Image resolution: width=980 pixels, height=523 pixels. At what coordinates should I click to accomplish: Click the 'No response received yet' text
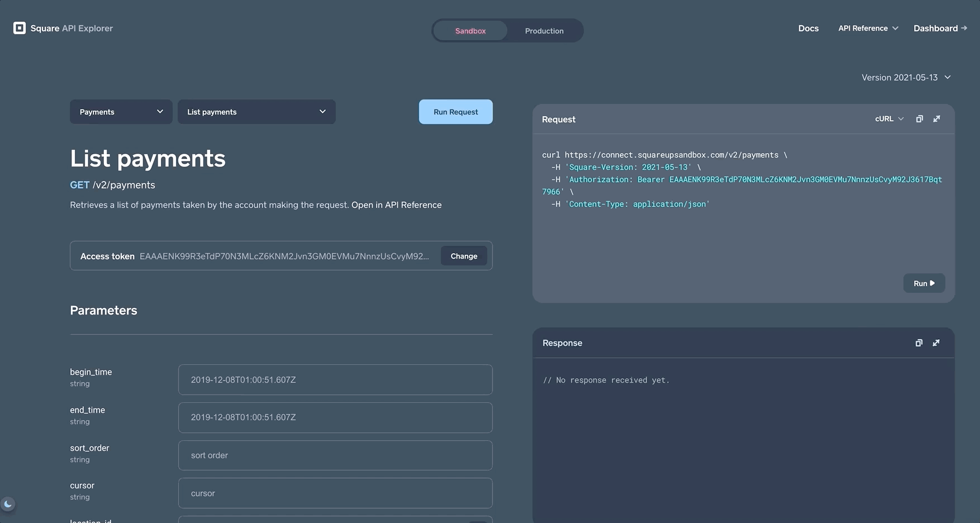[x=606, y=381]
